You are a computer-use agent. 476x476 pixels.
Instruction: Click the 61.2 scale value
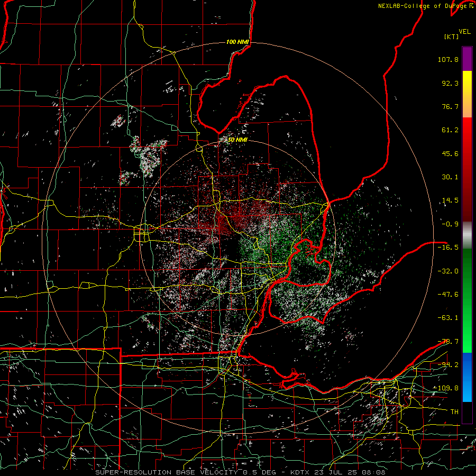[x=450, y=130]
